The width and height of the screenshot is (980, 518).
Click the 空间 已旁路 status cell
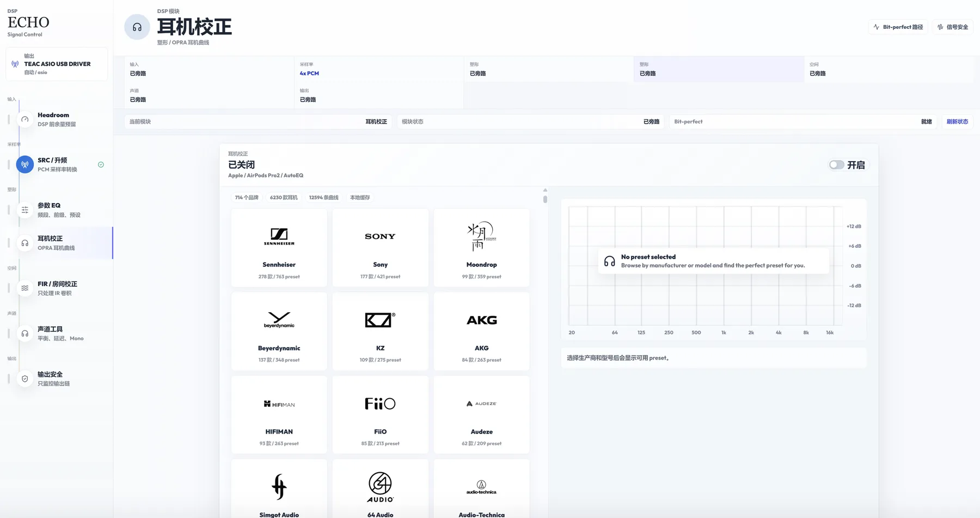click(x=889, y=69)
